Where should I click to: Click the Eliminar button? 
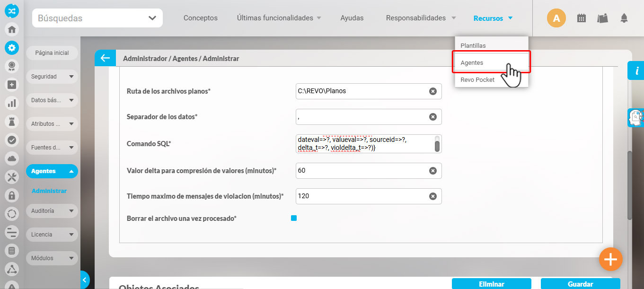click(491, 284)
